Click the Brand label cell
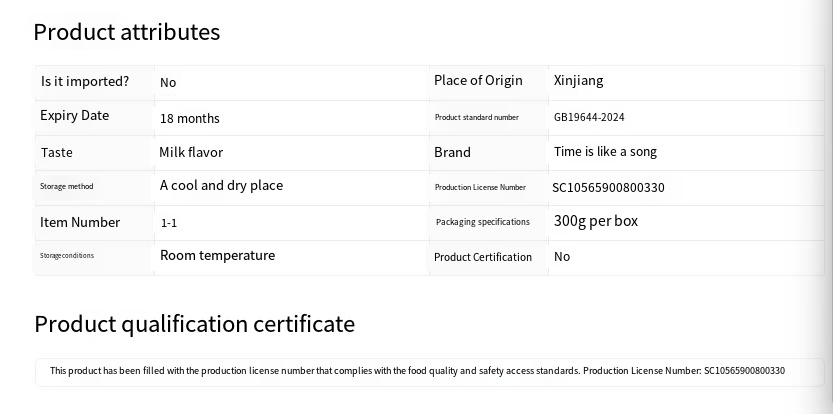833x414 pixels. point(452,152)
